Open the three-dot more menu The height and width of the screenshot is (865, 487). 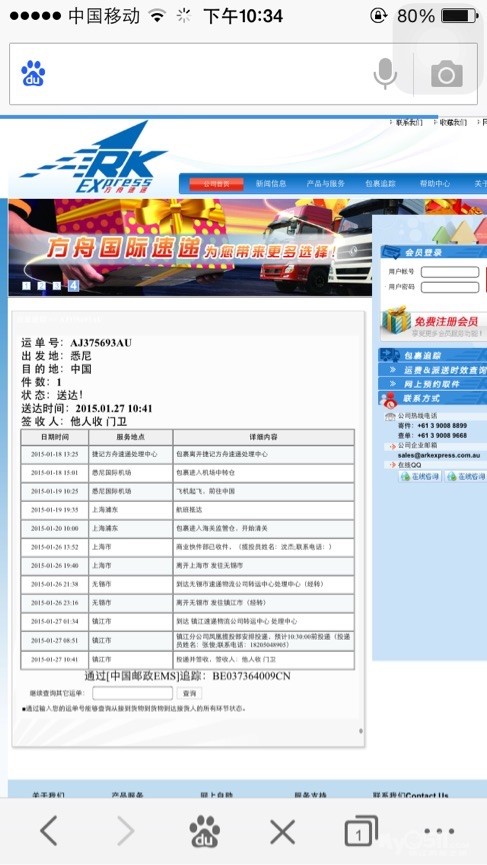tap(439, 831)
